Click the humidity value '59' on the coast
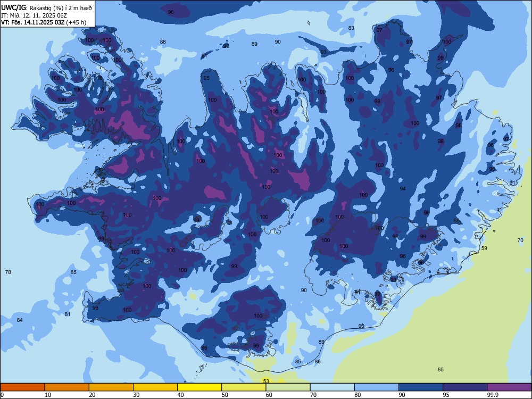Viewport: 532px width, 399px height. click(484, 248)
